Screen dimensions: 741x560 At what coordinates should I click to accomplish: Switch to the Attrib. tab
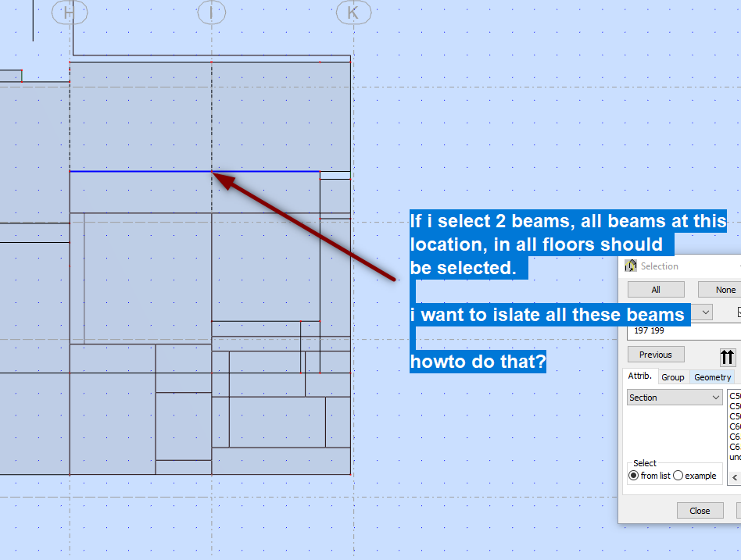(x=639, y=376)
